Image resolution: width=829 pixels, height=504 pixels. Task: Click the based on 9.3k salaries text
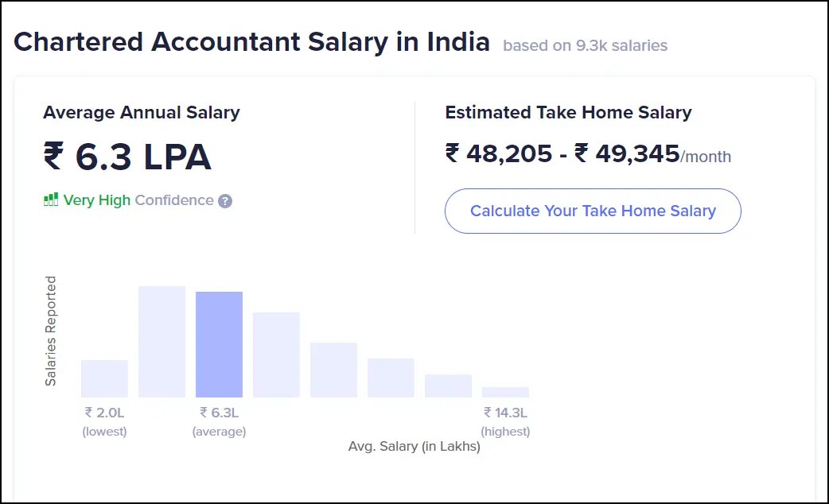586,46
